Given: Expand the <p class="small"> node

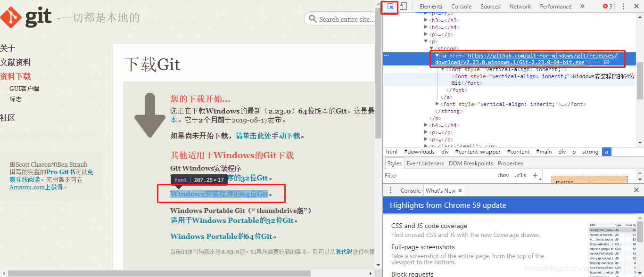Looking at the screenshot, I should pos(426,147).
